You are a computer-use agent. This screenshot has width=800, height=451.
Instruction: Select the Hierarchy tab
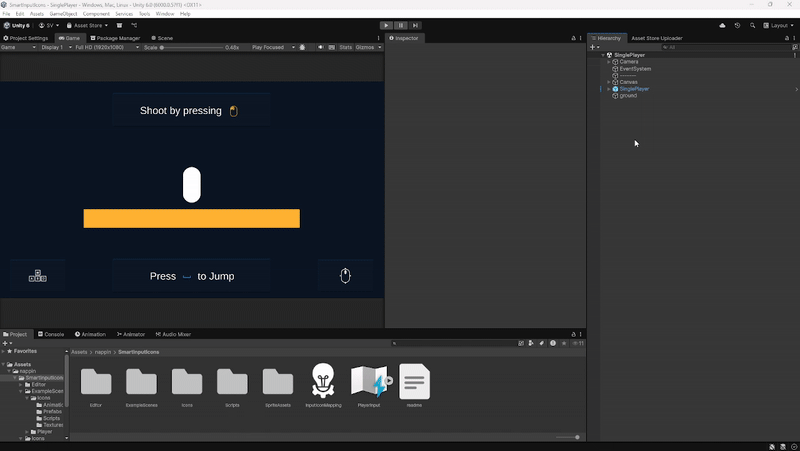(x=606, y=38)
